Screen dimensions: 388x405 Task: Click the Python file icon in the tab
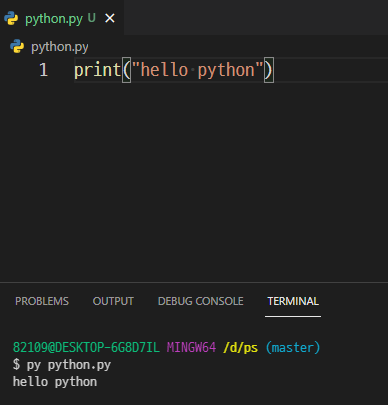(11, 18)
